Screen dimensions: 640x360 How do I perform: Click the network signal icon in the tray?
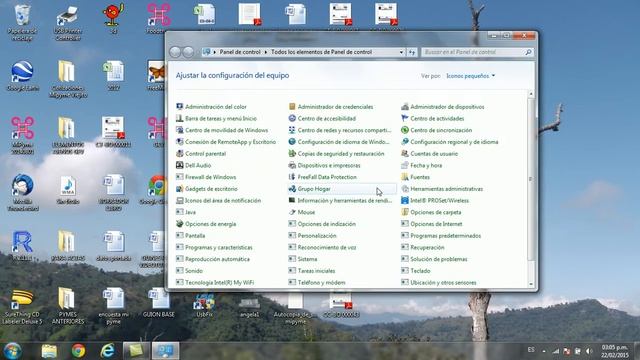coord(556,351)
